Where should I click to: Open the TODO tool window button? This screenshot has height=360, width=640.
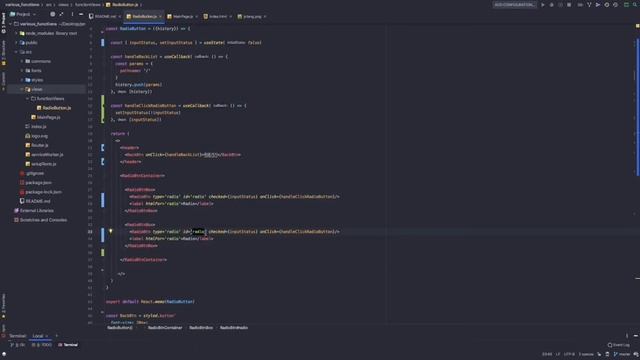click(42, 345)
